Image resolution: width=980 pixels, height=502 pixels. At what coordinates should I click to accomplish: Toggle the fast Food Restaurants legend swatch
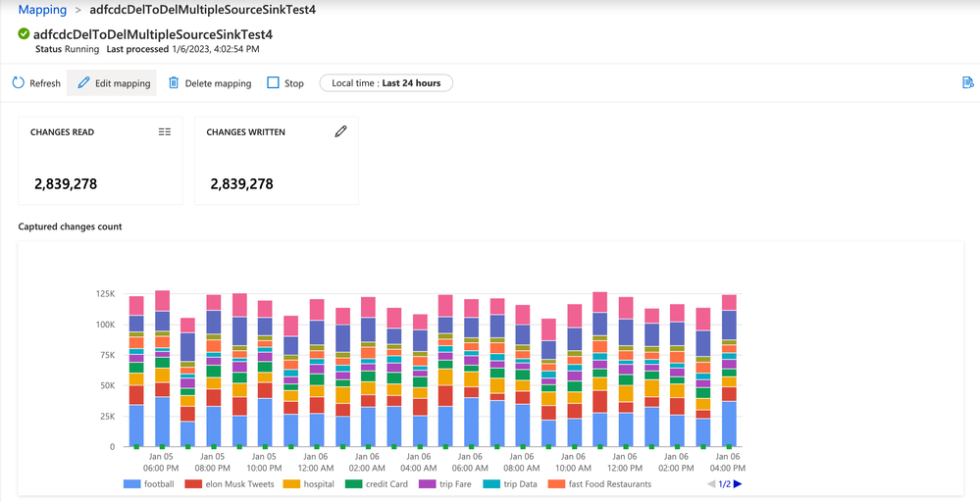pyautogui.click(x=556, y=484)
